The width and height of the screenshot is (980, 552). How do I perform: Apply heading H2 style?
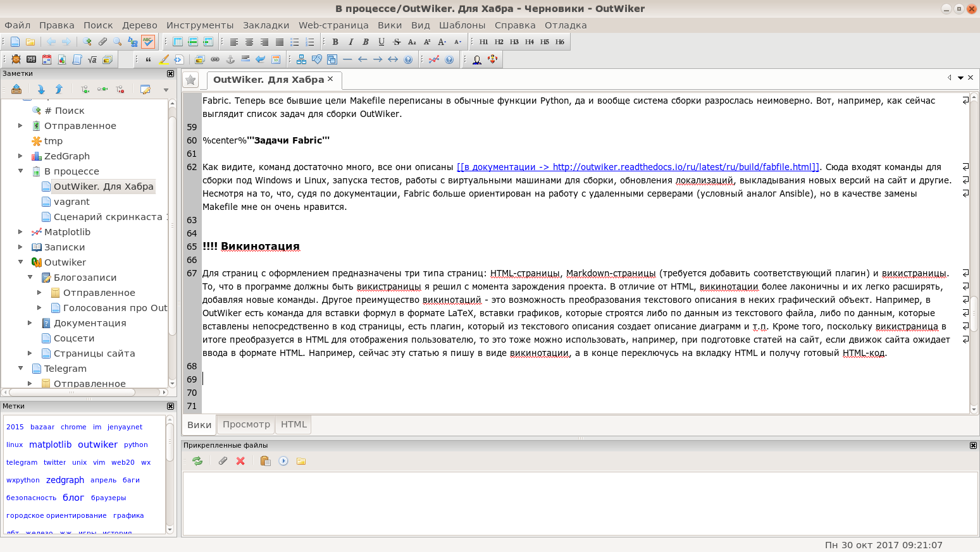click(499, 42)
